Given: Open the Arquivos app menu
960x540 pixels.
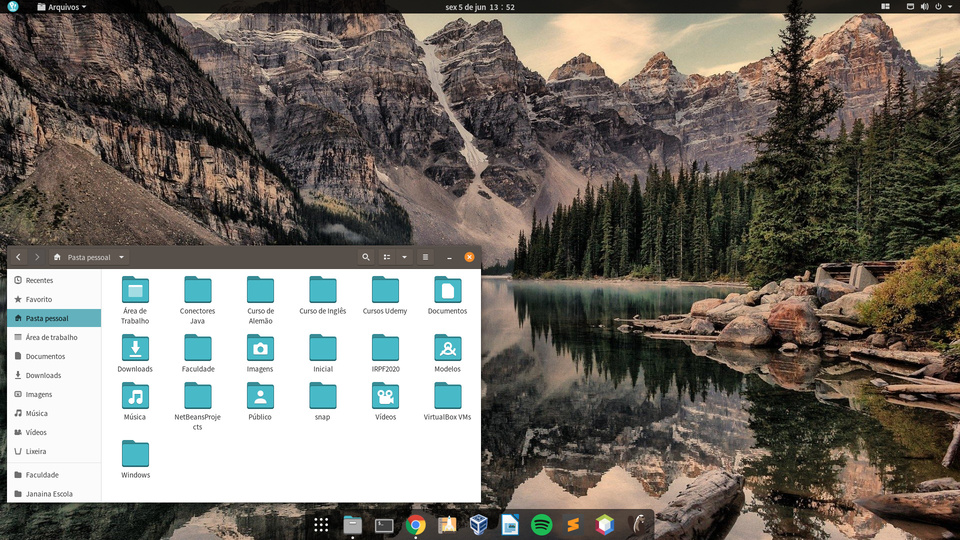Looking at the screenshot, I should coord(62,7).
